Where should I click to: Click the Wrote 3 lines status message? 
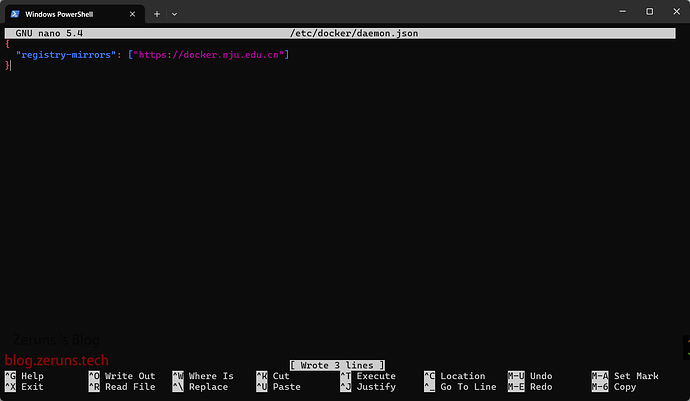(x=337, y=365)
